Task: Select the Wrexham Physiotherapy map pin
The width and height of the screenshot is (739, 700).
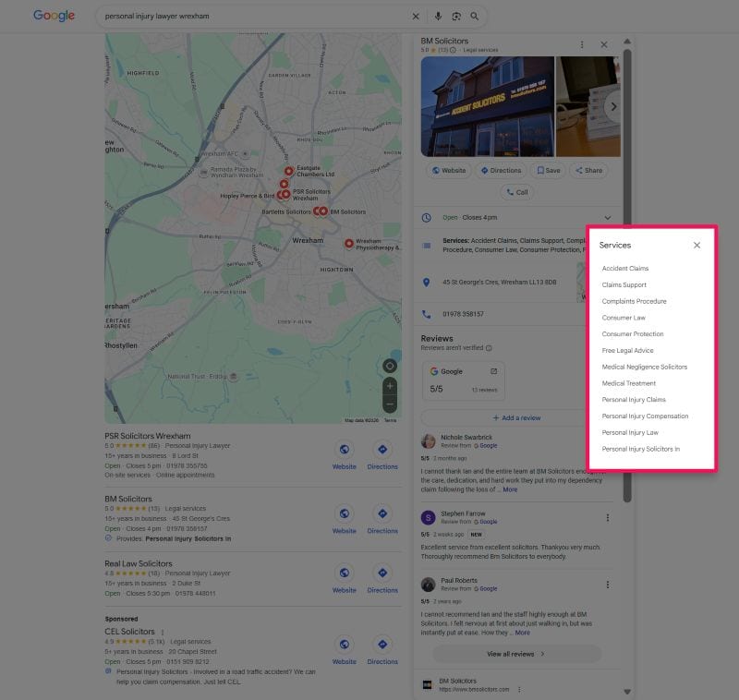Action: (349, 244)
